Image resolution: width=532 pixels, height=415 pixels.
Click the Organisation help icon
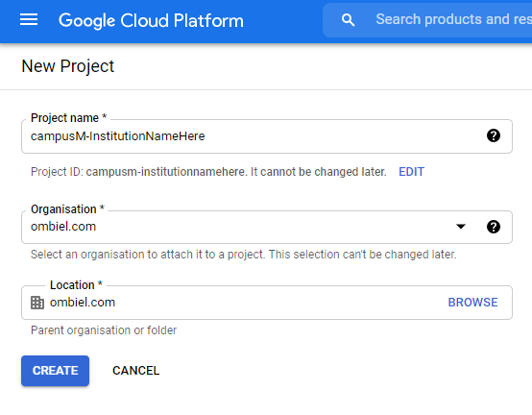[494, 227]
